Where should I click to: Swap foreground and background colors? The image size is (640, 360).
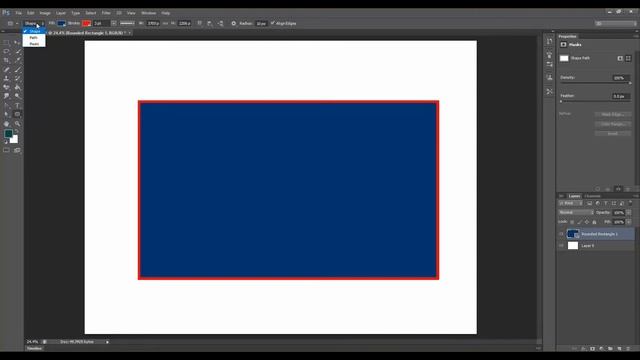(x=16, y=131)
